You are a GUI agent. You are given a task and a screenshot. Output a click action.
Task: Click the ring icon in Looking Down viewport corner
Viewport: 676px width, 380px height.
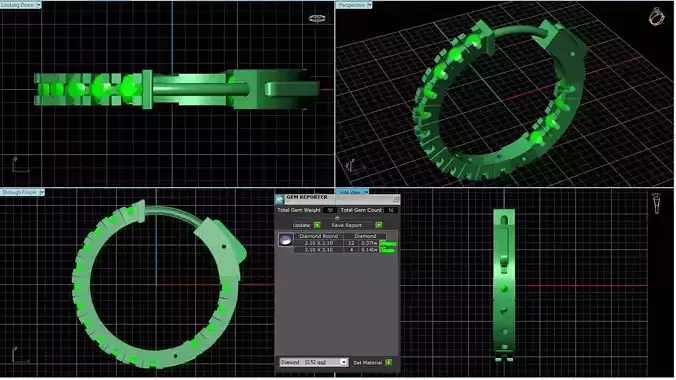point(317,19)
